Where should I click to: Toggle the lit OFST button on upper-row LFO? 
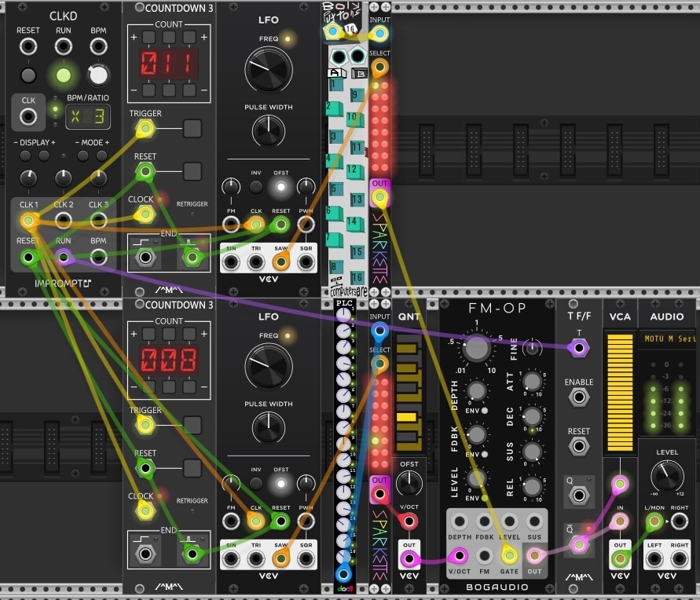[280, 186]
